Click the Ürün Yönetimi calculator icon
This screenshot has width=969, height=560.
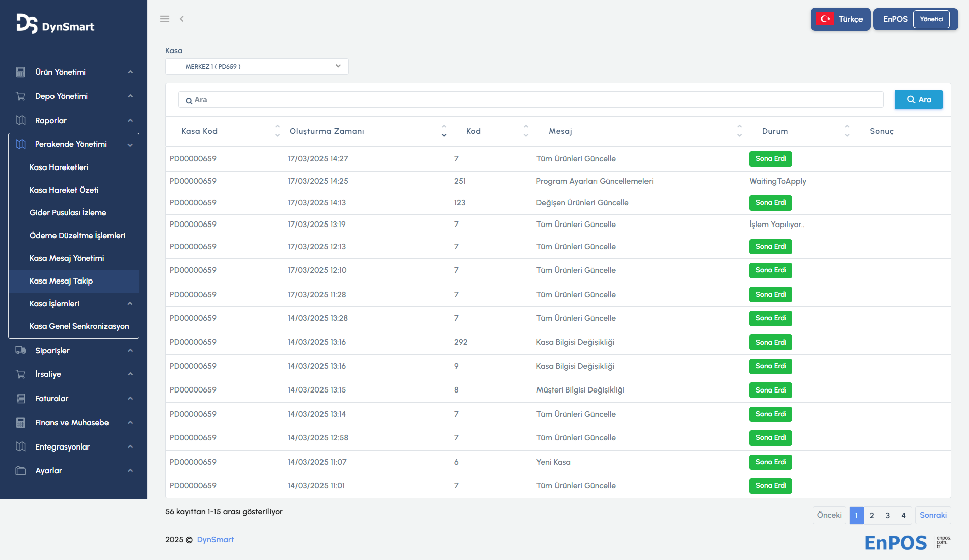click(x=21, y=72)
